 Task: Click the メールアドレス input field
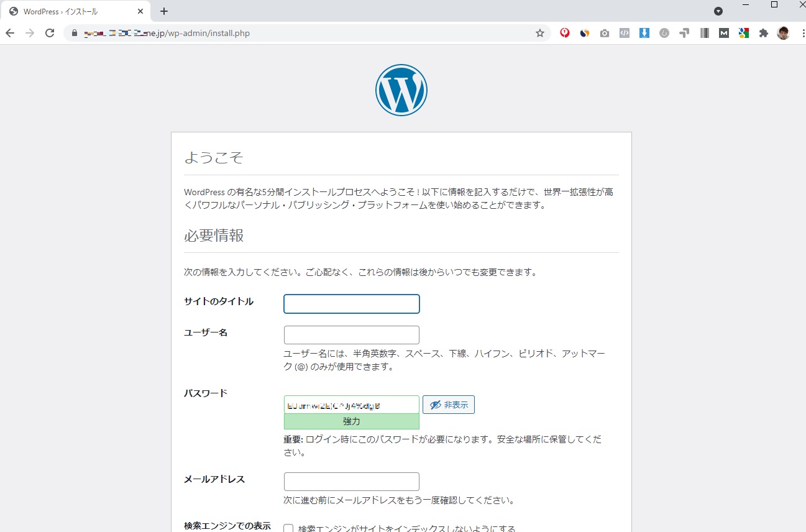[351, 481]
